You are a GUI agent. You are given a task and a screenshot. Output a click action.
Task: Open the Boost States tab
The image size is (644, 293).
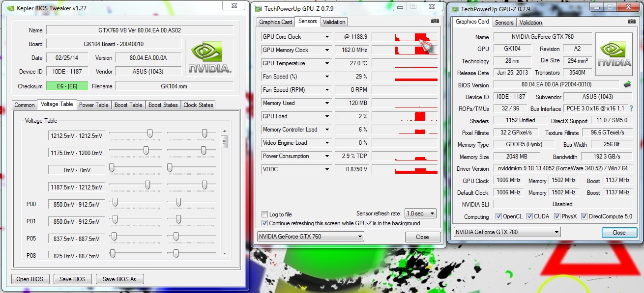coord(163,105)
